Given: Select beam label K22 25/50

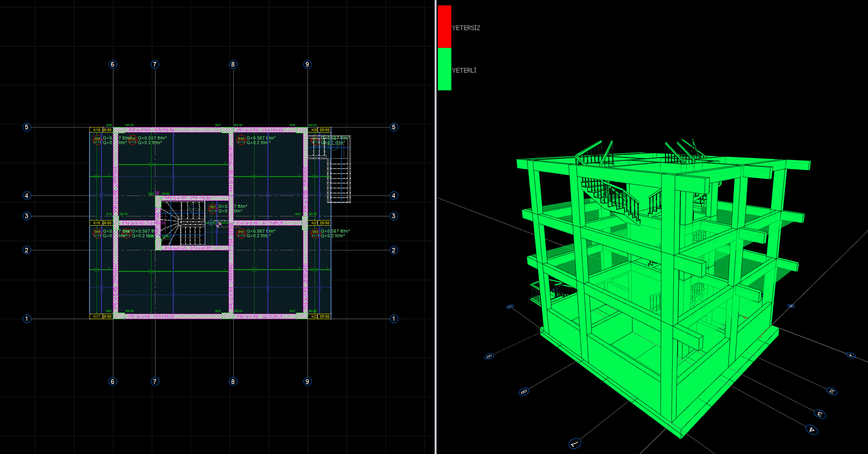Looking at the screenshot, I should [321, 317].
